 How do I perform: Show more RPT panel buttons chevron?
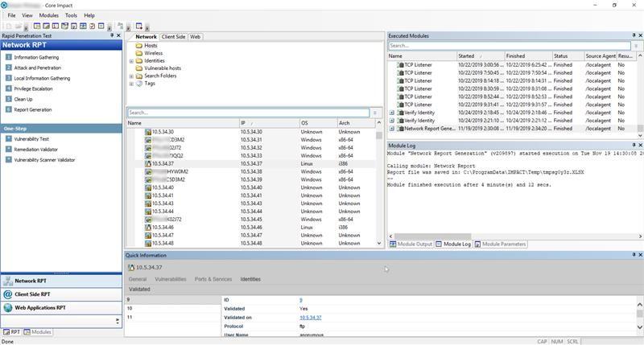(118, 321)
